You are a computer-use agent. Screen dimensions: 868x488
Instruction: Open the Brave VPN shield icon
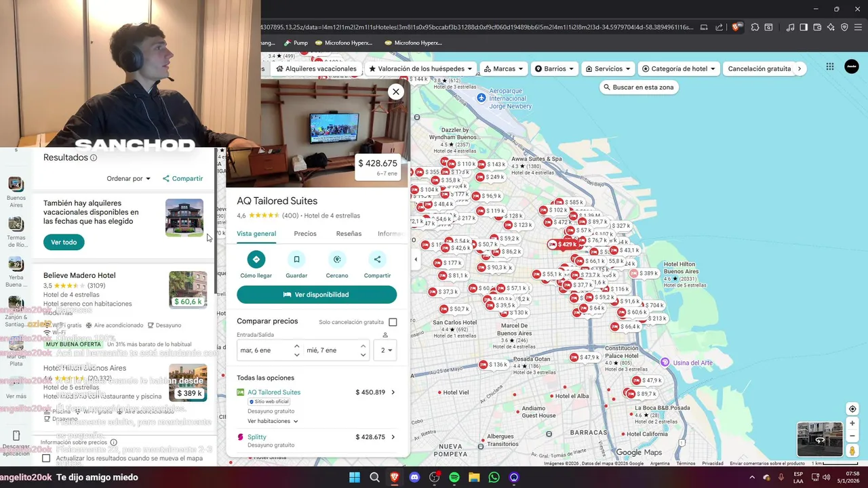tap(844, 27)
